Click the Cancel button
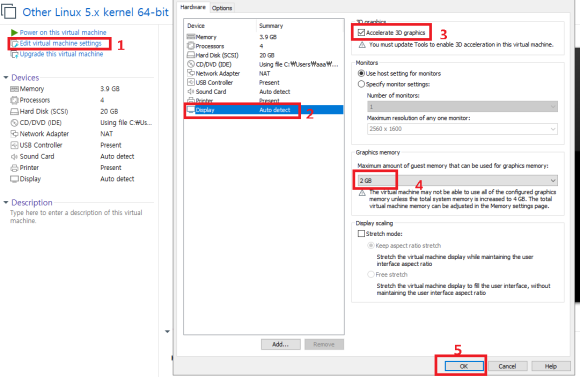The height and width of the screenshot is (377, 580). (x=507, y=366)
